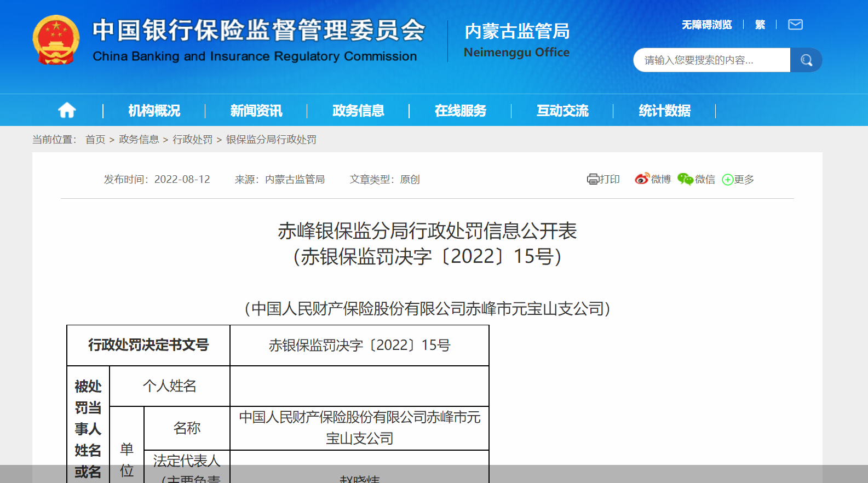Open 在线服务 navigation menu

pos(460,111)
